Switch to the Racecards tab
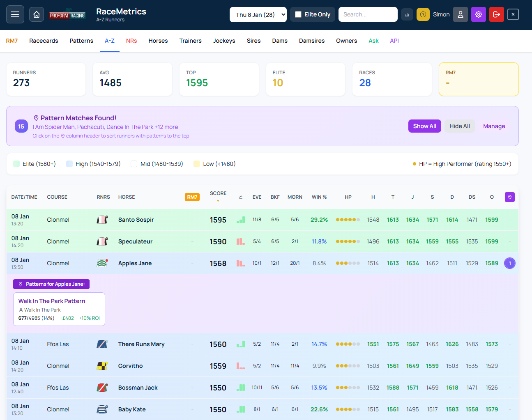The image size is (532, 420). (44, 41)
